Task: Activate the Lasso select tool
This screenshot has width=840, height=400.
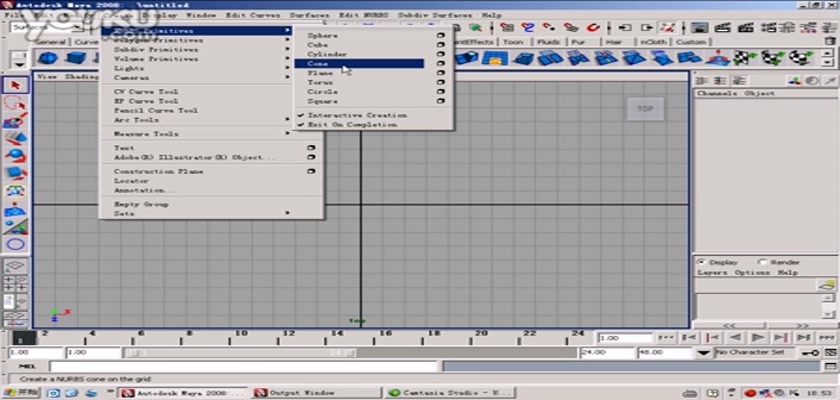Action: coord(16,104)
